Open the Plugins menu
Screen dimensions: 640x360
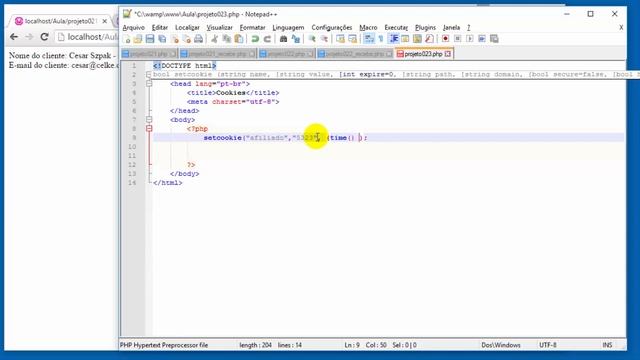pos(425,27)
